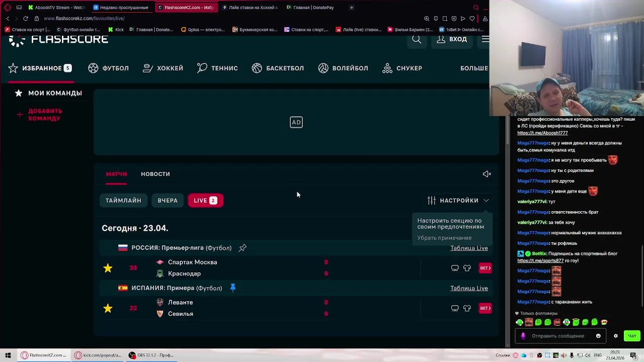Select the LIVE 2 filter

(205, 200)
